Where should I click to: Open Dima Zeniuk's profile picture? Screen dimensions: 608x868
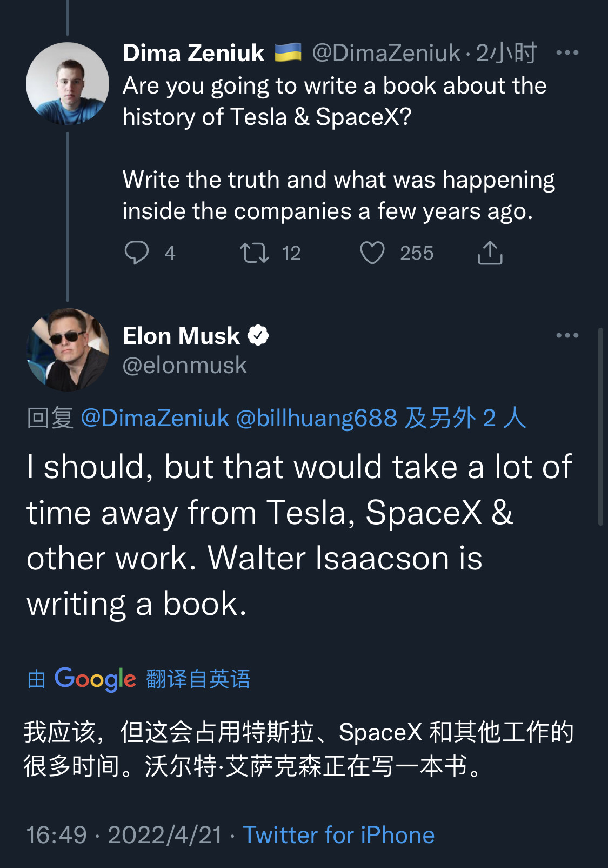[x=68, y=84]
